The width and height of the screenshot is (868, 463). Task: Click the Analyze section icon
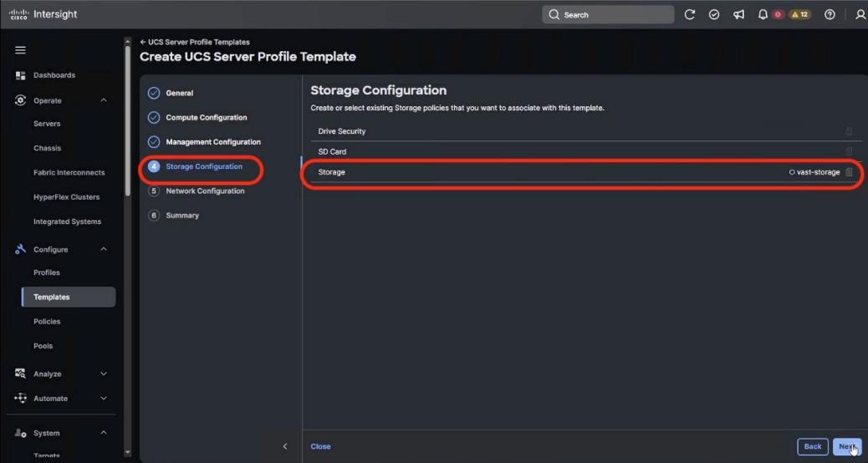[x=20, y=374]
